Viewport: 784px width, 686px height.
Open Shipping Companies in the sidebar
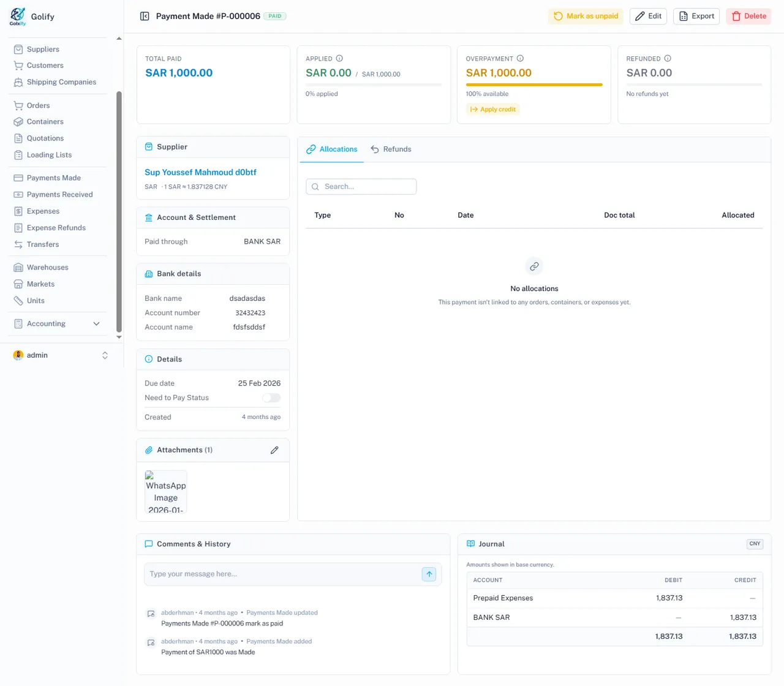(x=61, y=82)
